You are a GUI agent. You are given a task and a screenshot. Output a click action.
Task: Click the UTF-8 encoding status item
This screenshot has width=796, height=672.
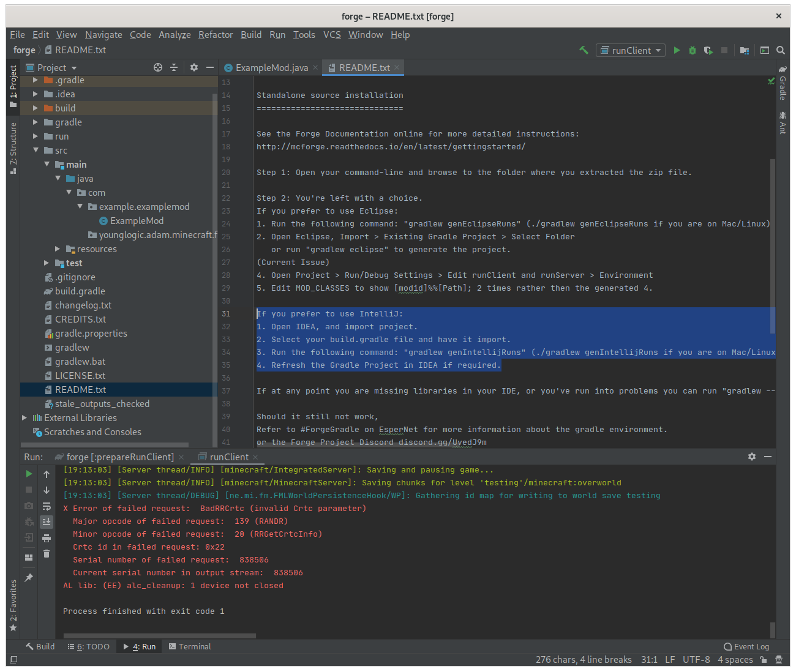(696, 659)
